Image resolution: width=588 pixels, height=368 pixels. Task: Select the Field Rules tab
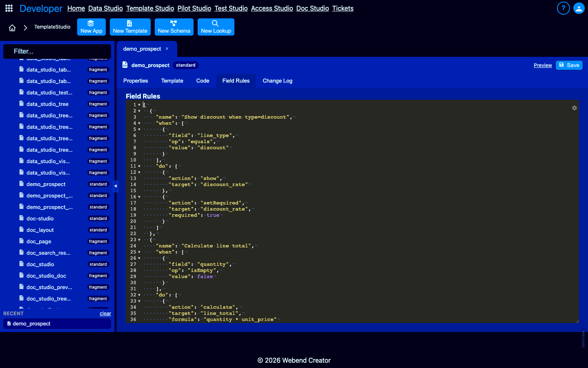click(x=236, y=81)
